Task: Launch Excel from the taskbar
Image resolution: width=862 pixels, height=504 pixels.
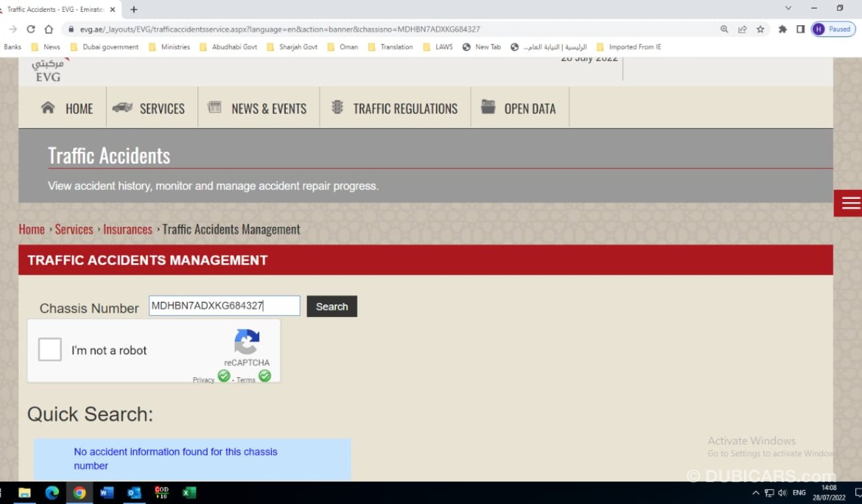Action: pyautogui.click(x=189, y=493)
